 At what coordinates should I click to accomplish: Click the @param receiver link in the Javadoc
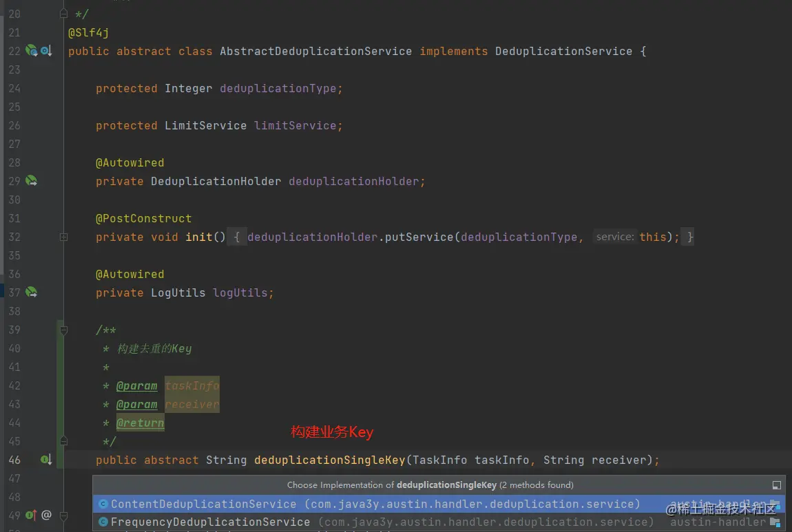point(137,404)
